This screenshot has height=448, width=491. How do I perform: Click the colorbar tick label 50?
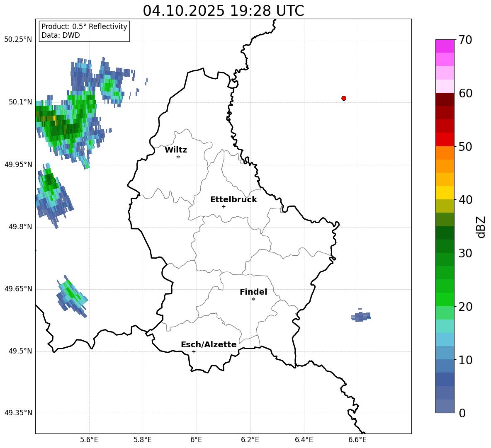(465, 147)
